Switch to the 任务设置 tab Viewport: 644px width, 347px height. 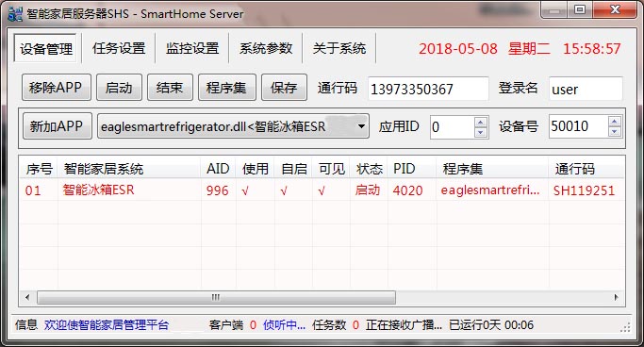119,48
